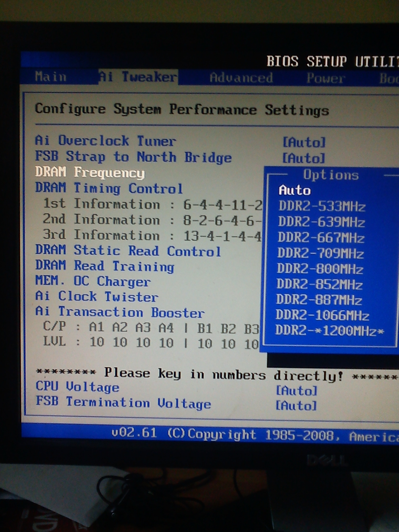Select the CPU Voltage setting label

point(77,387)
